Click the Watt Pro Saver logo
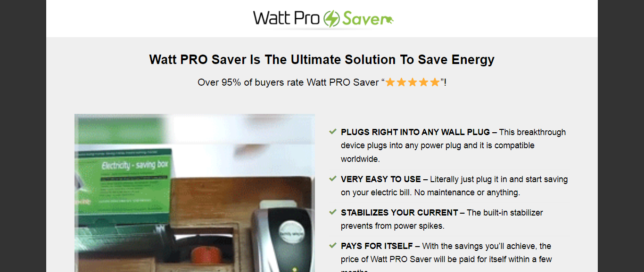The height and width of the screenshot is (272, 644). tap(323, 19)
